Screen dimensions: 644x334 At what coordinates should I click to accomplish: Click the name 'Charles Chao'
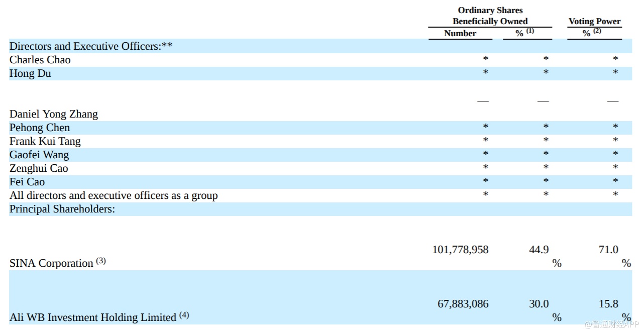40,60
